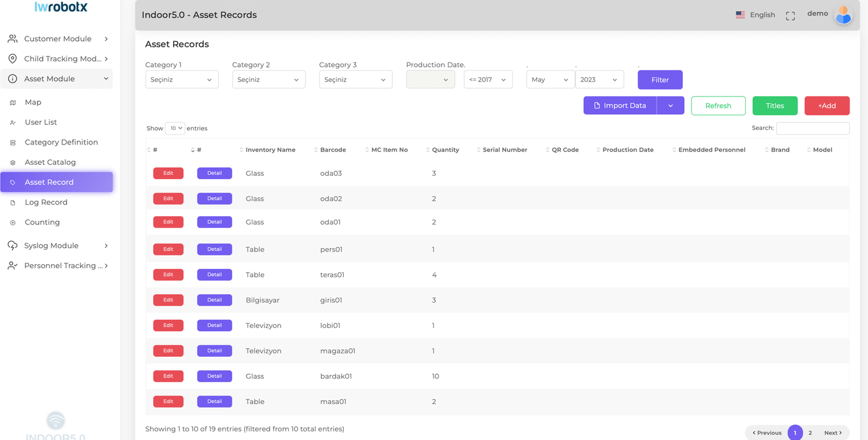Open the demo user avatar menu

[x=843, y=15]
